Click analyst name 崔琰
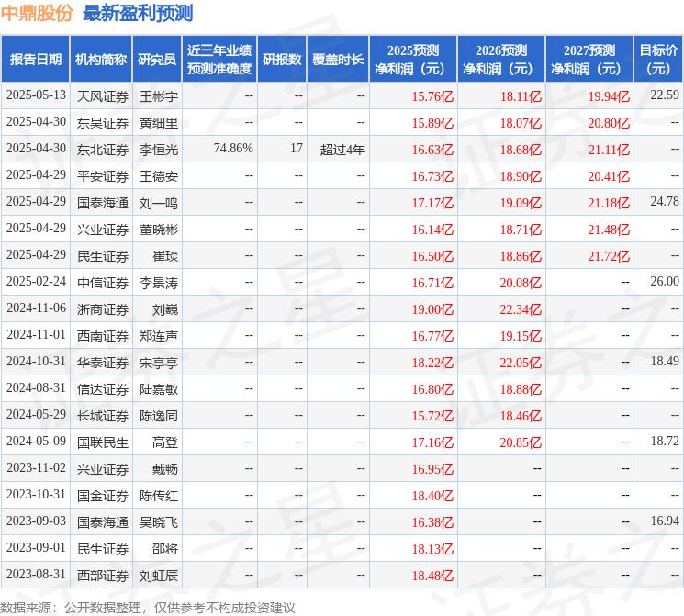684x616 pixels. click(x=165, y=256)
